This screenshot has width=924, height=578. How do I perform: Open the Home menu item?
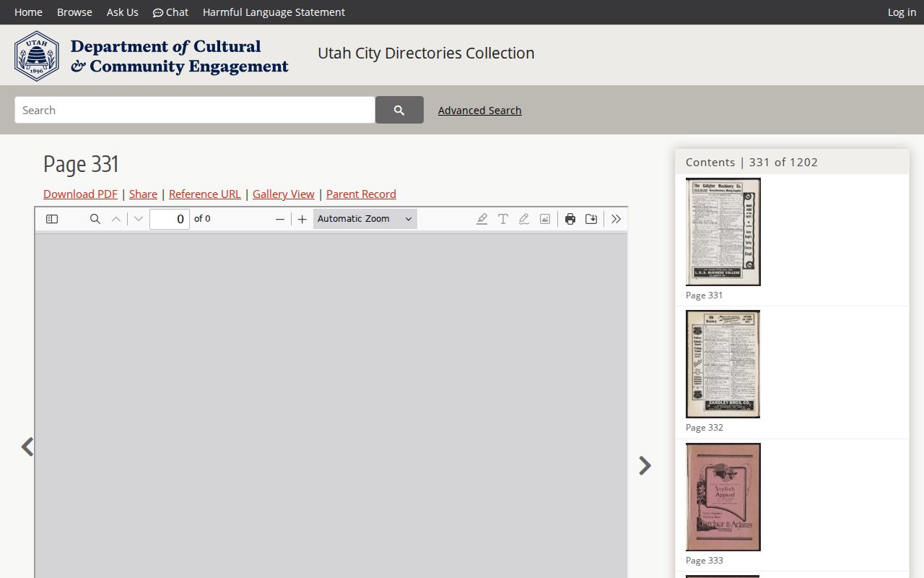pyautogui.click(x=28, y=12)
